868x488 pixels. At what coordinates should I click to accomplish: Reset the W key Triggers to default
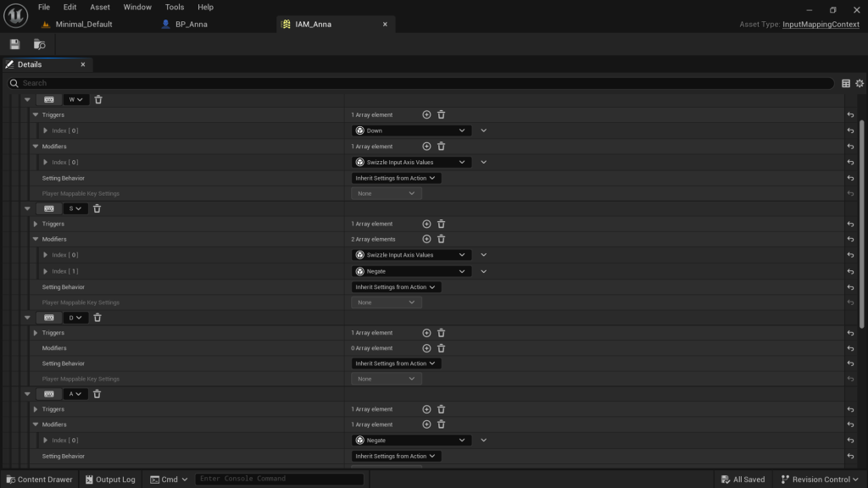pyautogui.click(x=850, y=114)
